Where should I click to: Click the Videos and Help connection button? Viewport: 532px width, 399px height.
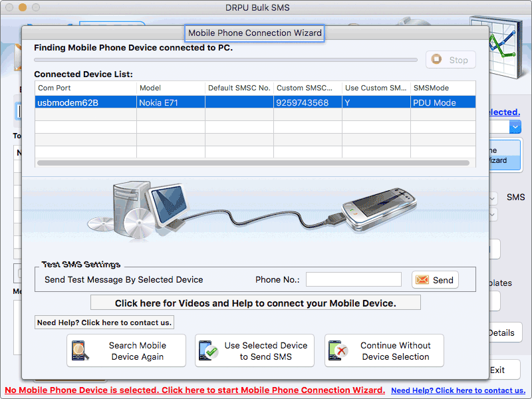(x=255, y=303)
